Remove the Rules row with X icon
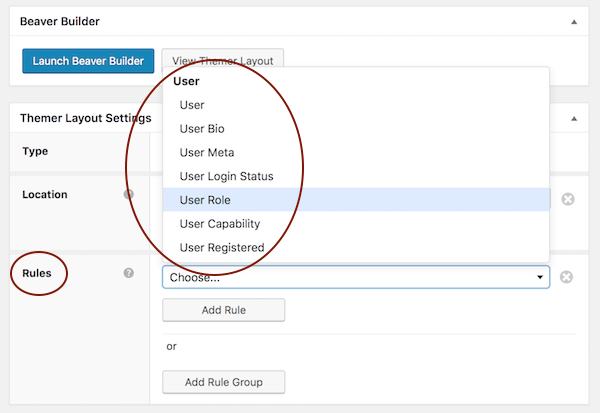Image resolution: width=600 pixels, height=413 pixels. (567, 277)
